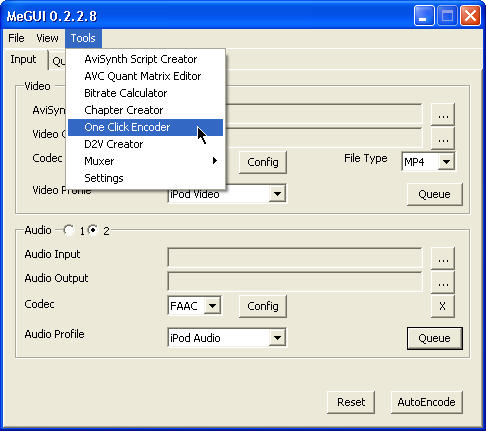This screenshot has width=486, height=431.
Task: Expand the Muxer submenu
Action: [x=145, y=161]
